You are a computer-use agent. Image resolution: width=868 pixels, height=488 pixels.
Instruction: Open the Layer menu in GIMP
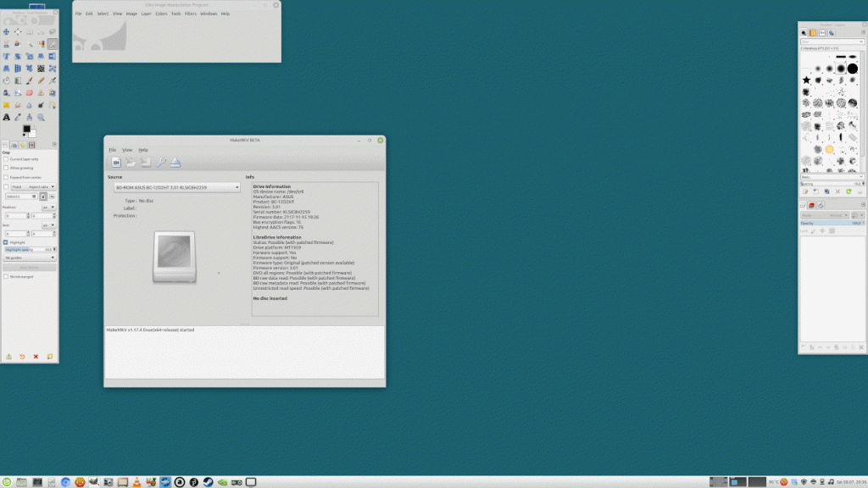click(146, 14)
